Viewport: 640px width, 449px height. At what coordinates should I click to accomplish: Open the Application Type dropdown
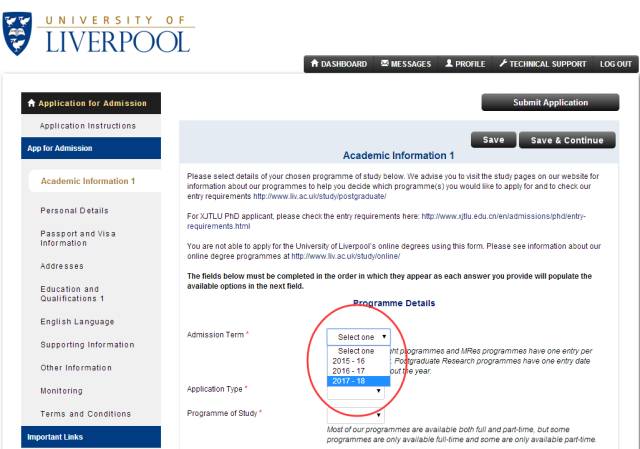coord(356,391)
